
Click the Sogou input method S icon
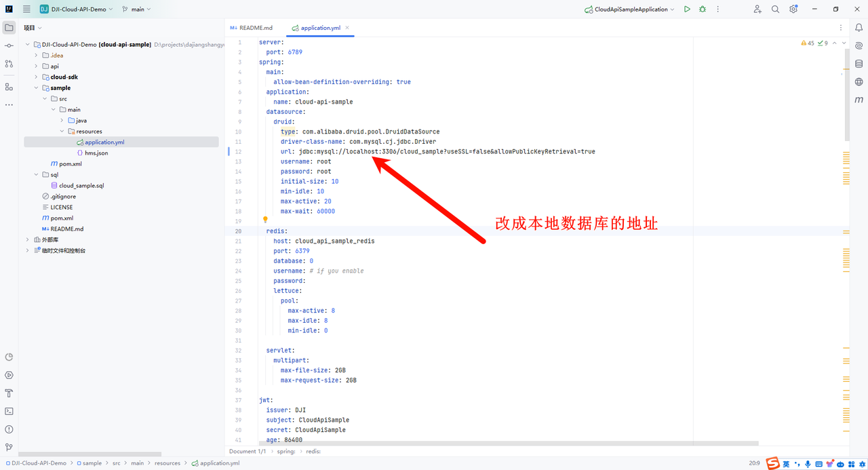773,464
